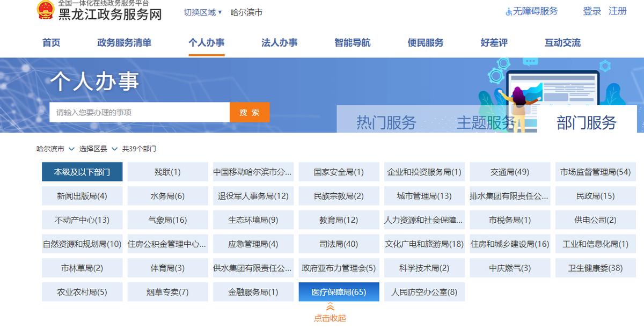Viewport: 644px width, 336px height.
Task: Choose the 气象局 department filter
Action: [x=167, y=220]
